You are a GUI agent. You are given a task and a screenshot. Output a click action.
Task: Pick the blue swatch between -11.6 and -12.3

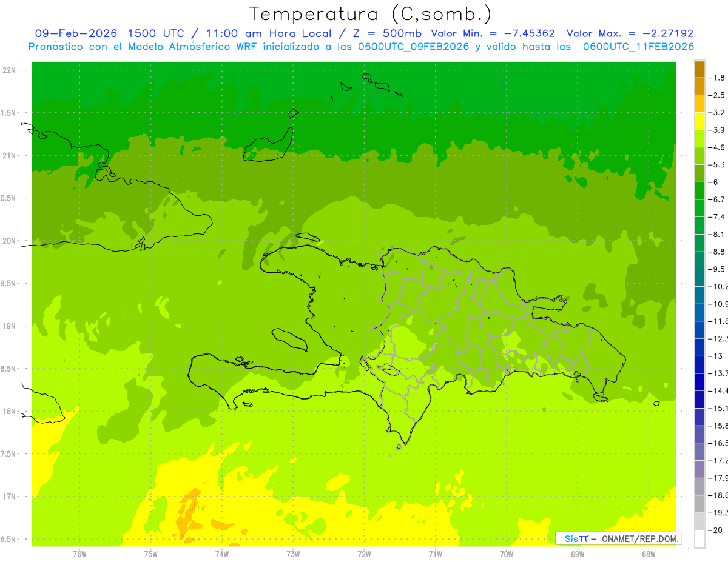point(699,330)
